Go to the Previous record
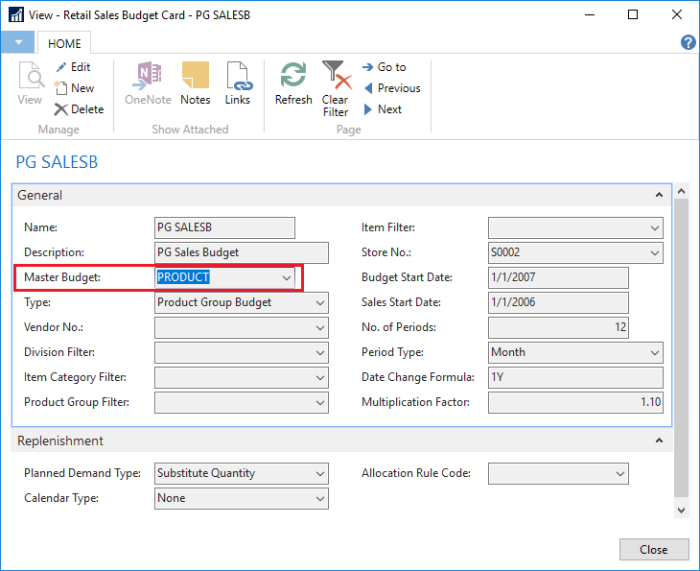Screen dimensions: 700x571 (392, 88)
